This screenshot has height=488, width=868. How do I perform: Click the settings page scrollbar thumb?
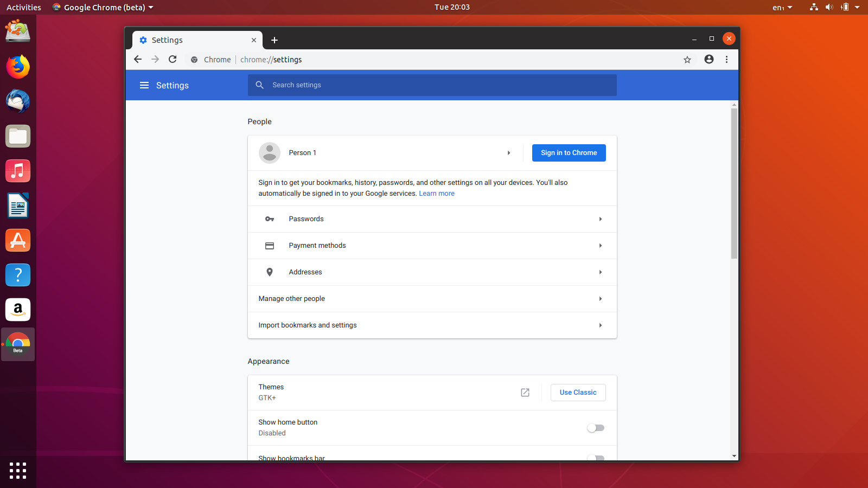click(734, 183)
